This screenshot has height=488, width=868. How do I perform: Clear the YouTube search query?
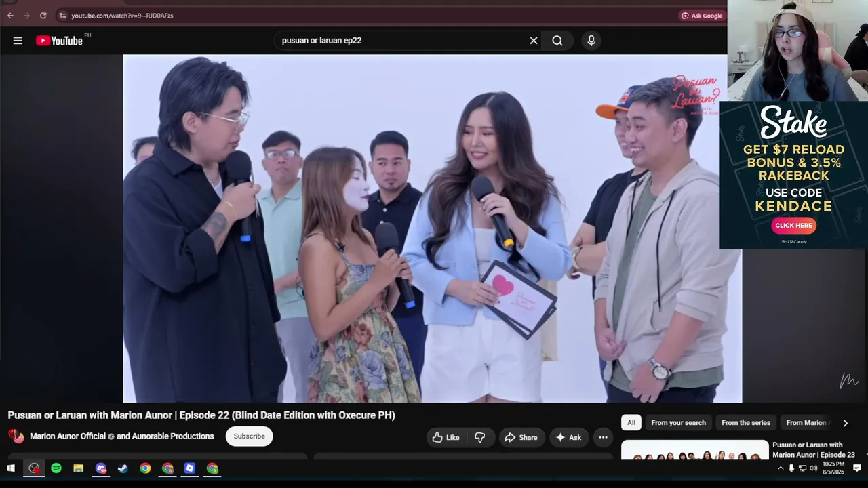534,41
